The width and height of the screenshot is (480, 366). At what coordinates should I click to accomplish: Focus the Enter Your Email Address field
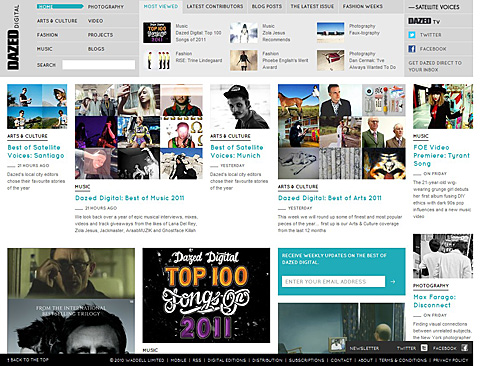pos(333,282)
